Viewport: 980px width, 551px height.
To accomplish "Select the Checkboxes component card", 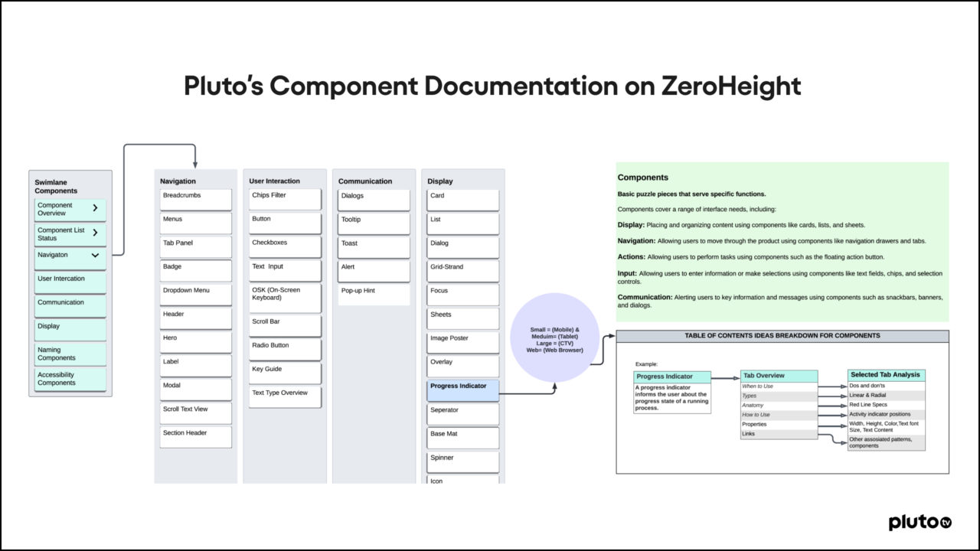I will (x=285, y=246).
